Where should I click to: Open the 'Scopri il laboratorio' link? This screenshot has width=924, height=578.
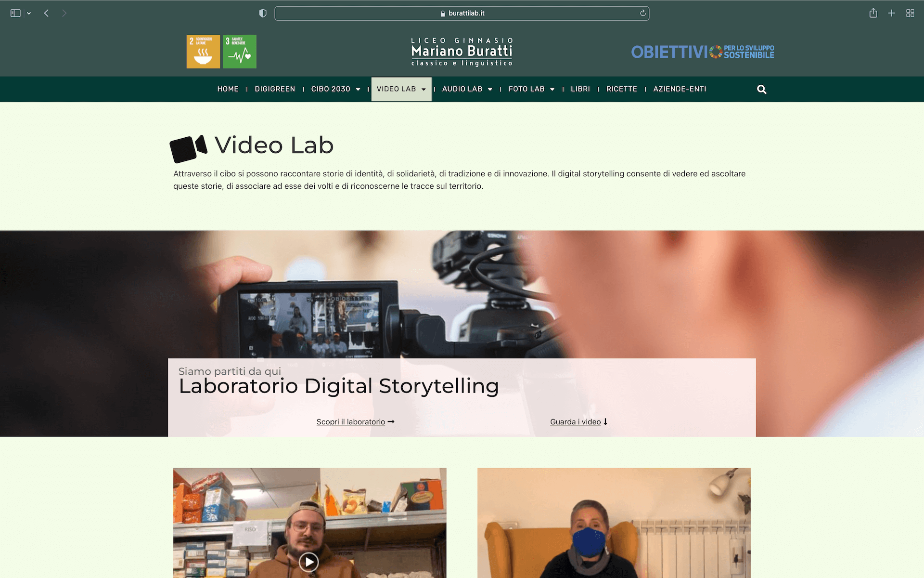[x=351, y=422]
